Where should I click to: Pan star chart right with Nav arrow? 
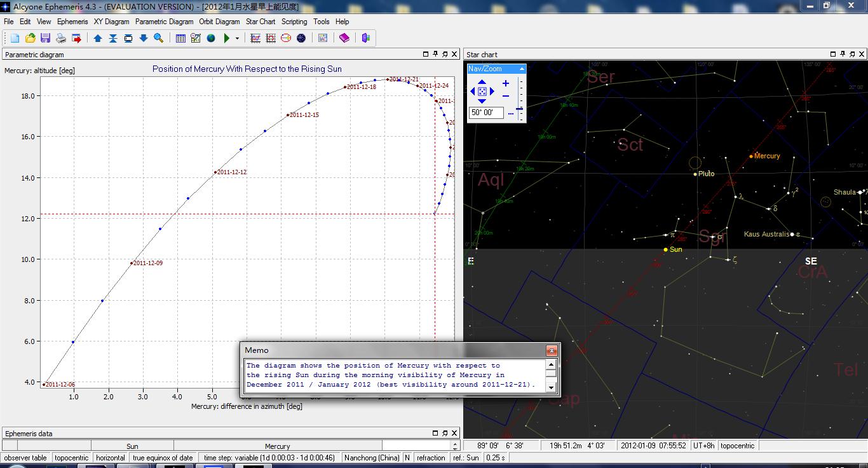coord(492,92)
